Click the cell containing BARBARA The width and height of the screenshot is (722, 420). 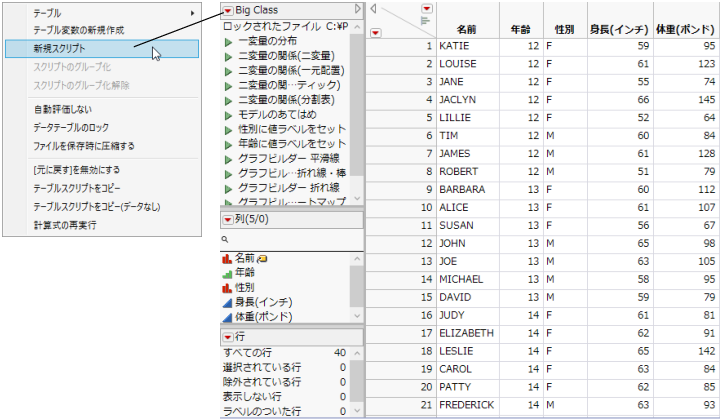coord(467,190)
